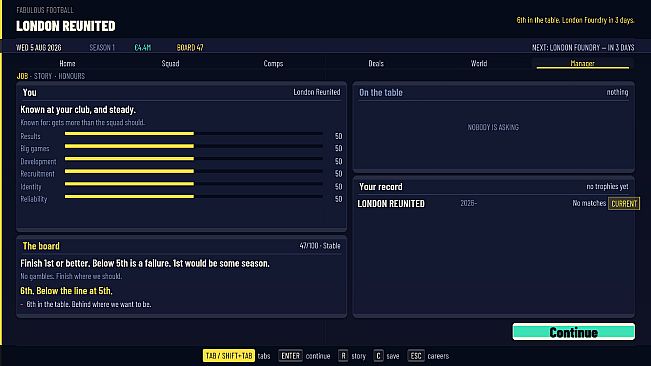Click the 'No matches' record value
This screenshot has width=651, height=366.
[x=589, y=203]
